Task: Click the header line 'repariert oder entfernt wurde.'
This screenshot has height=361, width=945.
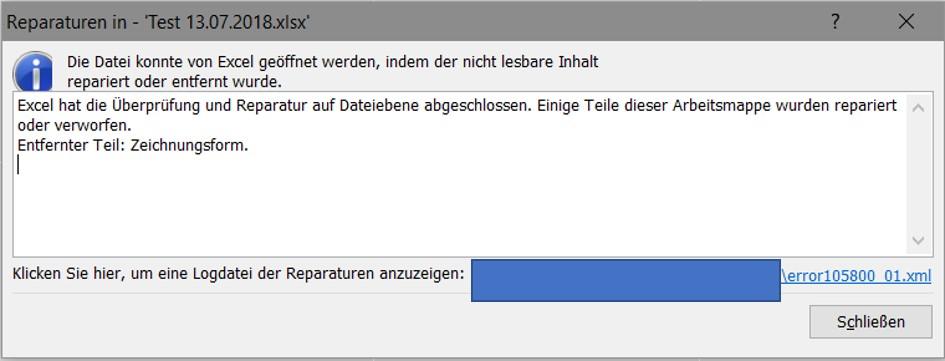Action: 174,81
